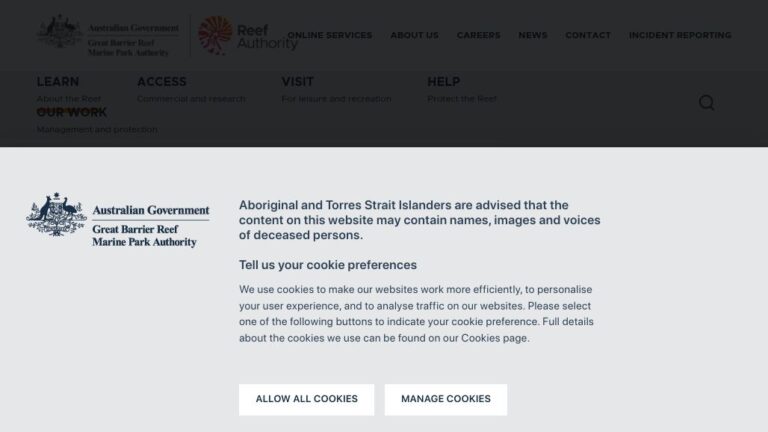Expand the Visit navigation menu
768x432 pixels.
(x=297, y=82)
